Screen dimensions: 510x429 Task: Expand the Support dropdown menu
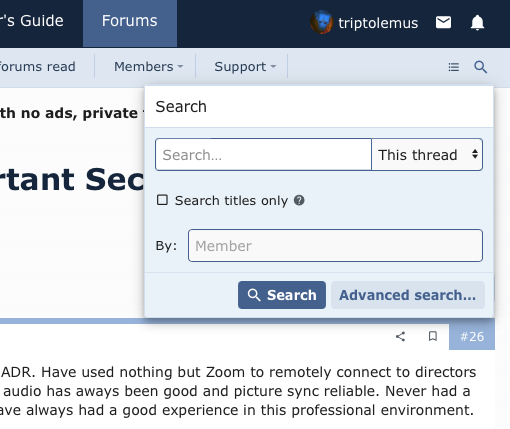(x=245, y=67)
